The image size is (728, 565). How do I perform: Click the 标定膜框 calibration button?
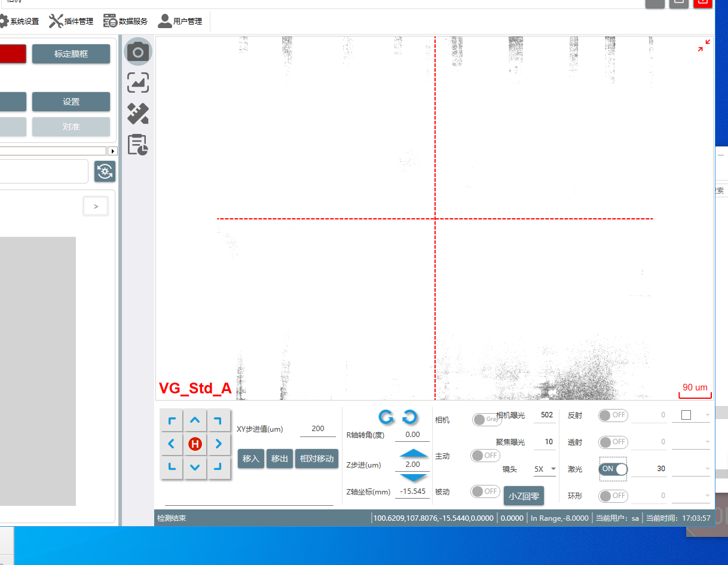tap(71, 54)
